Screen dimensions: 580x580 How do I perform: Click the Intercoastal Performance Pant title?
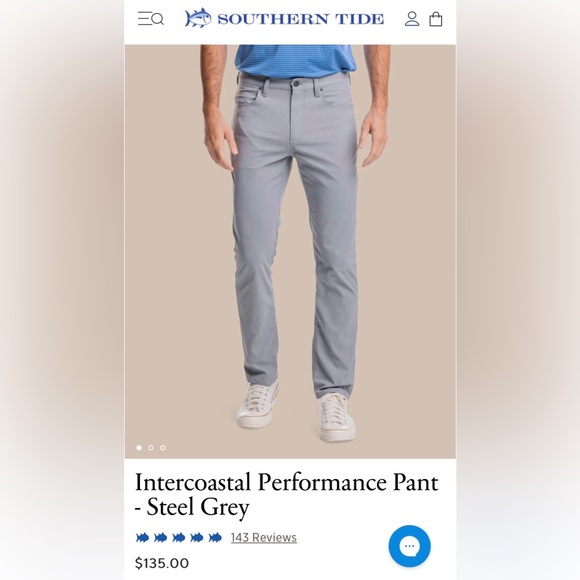pyautogui.click(x=287, y=483)
